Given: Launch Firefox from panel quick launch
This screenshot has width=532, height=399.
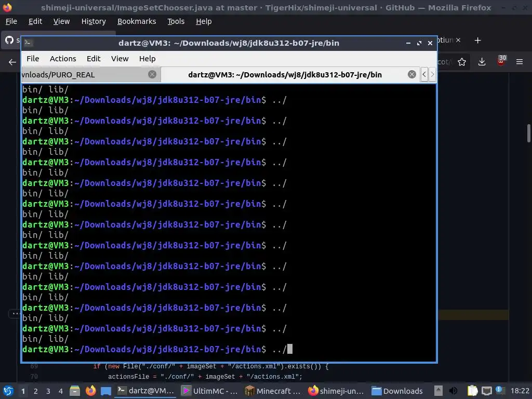Looking at the screenshot, I should click(x=90, y=391).
